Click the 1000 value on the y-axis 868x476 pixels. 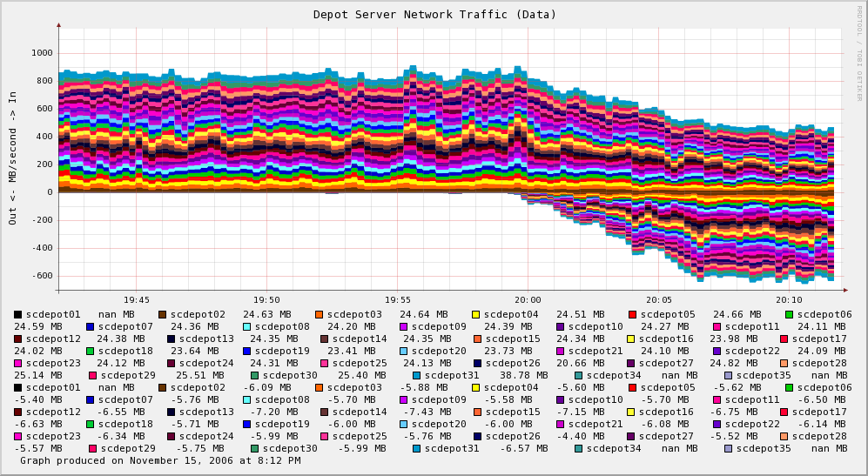pos(42,53)
